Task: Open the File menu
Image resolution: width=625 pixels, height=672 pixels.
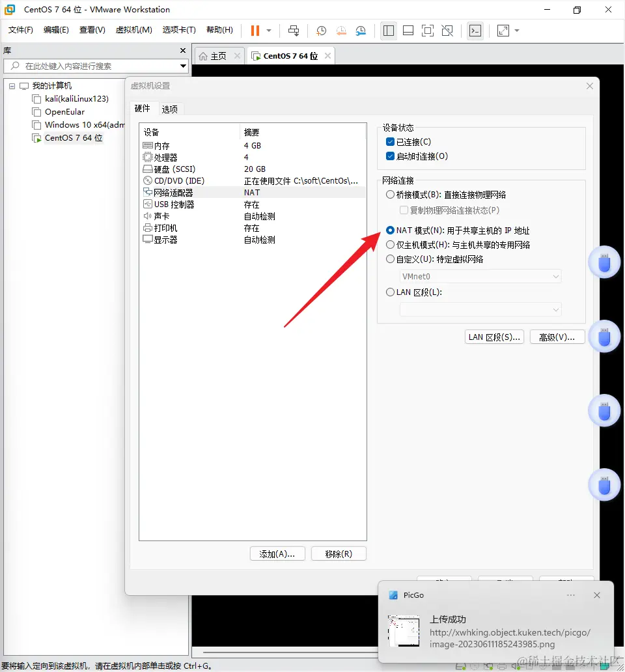Action: coord(21,30)
